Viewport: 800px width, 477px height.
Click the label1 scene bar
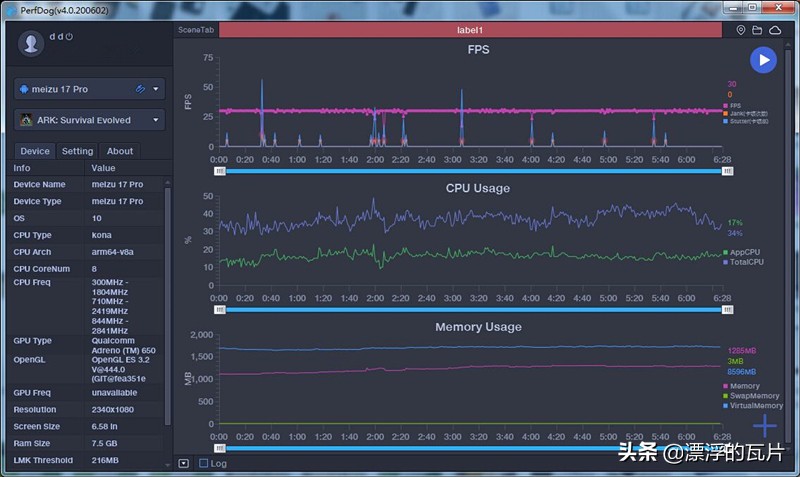coord(470,30)
